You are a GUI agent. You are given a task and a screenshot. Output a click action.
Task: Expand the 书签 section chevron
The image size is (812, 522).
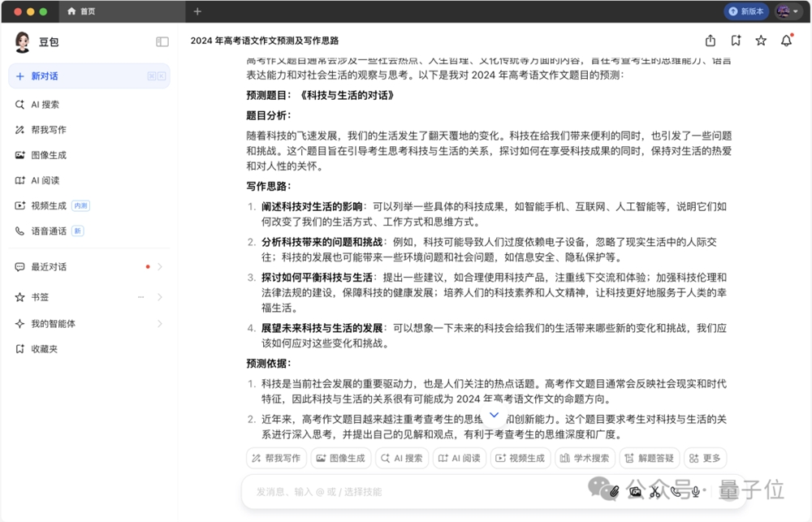pyautogui.click(x=159, y=297)
